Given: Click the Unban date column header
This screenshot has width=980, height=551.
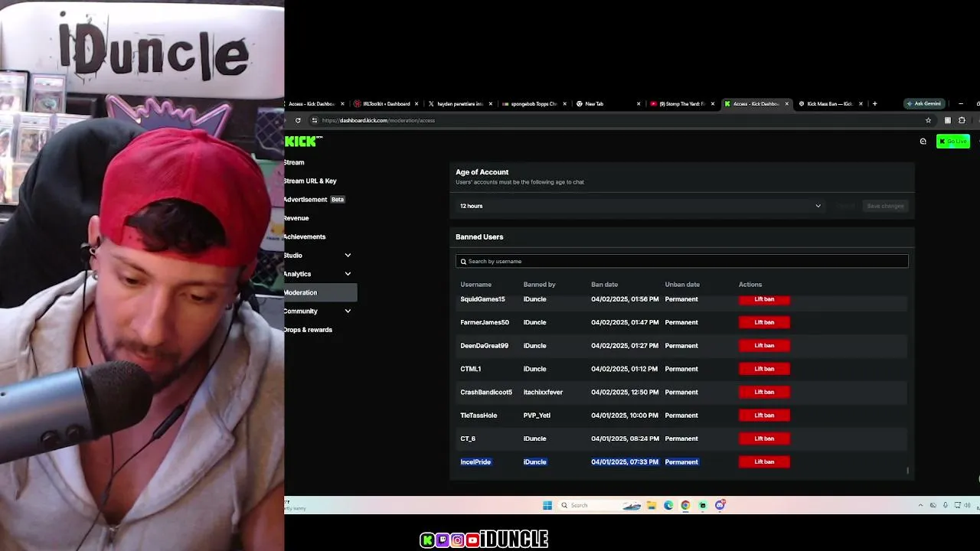Looking at the screenshot, I should point(682,285).
